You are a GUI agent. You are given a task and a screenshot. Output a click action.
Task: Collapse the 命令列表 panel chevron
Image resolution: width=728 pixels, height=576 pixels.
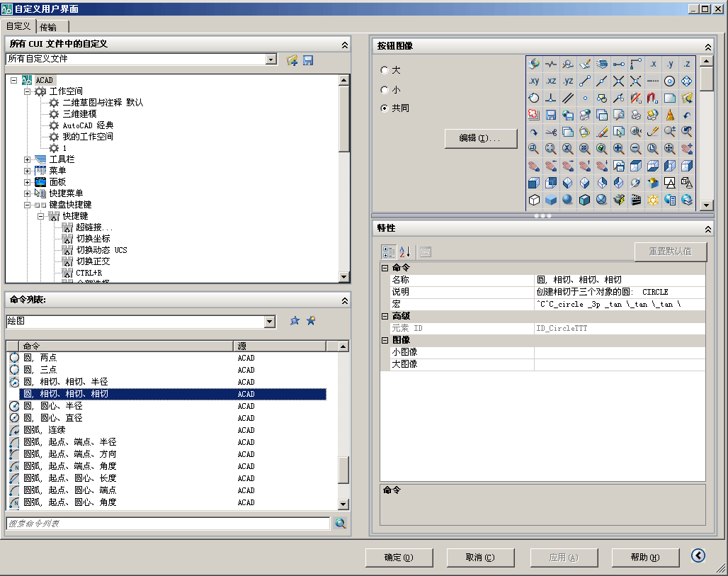[x=344, y=300]
